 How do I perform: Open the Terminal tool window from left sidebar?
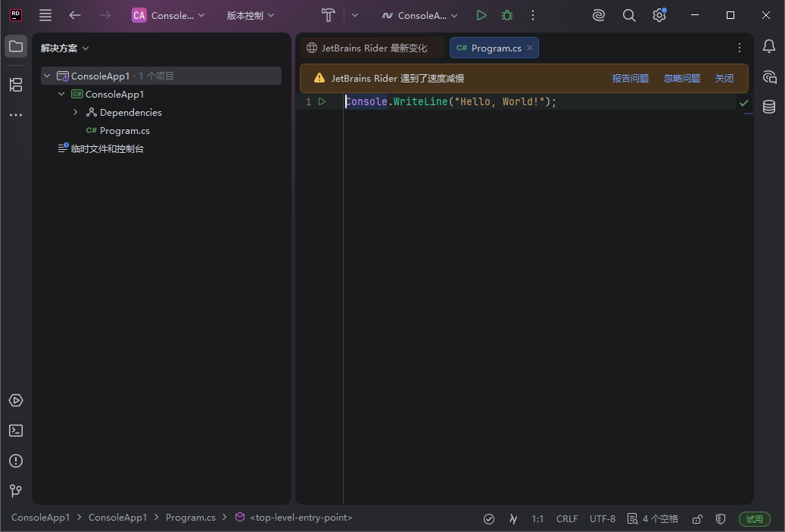coord(15,430)
